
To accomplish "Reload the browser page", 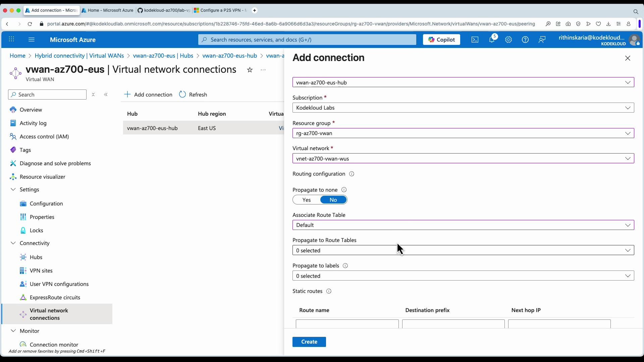I will (x=30, y=24).
